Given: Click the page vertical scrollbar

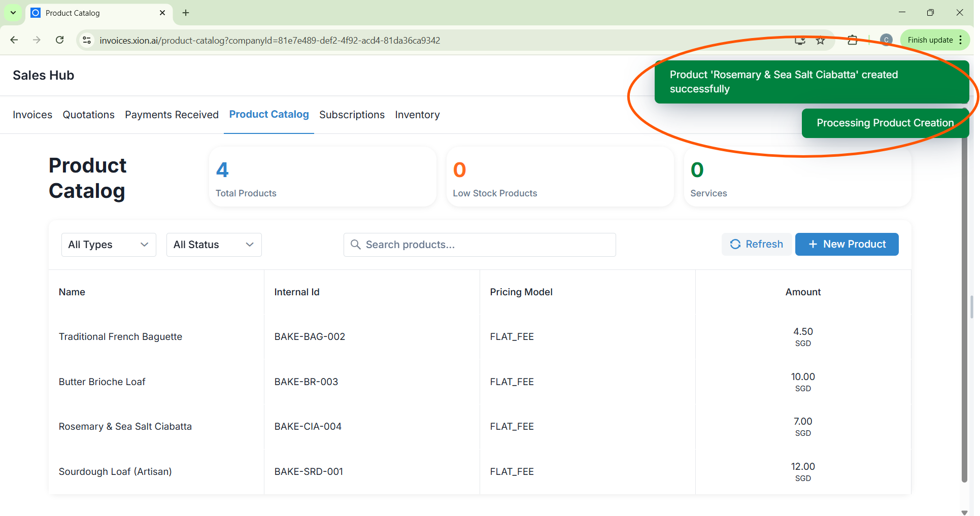Looking at the screenshot, I should (964, 304).
